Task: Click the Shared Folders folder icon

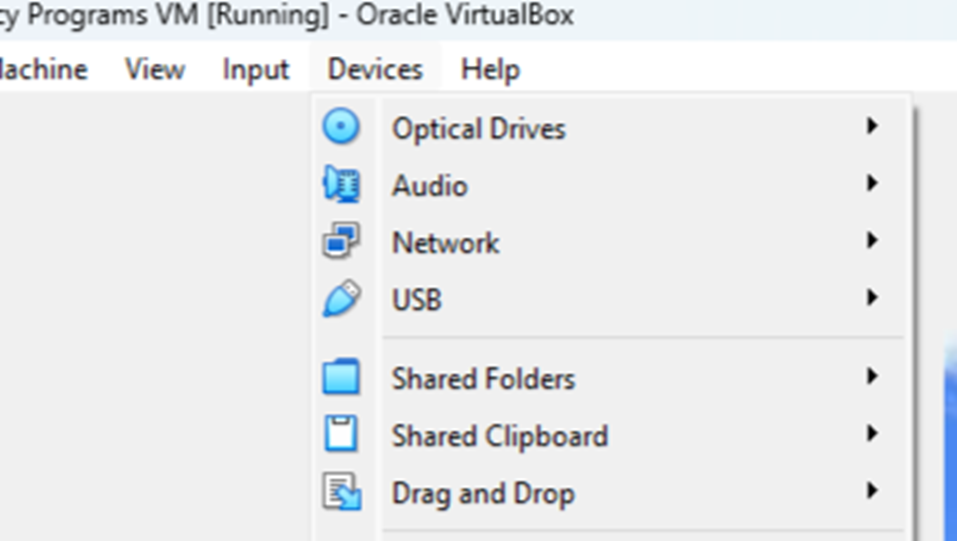Action: tap(341, 379)
